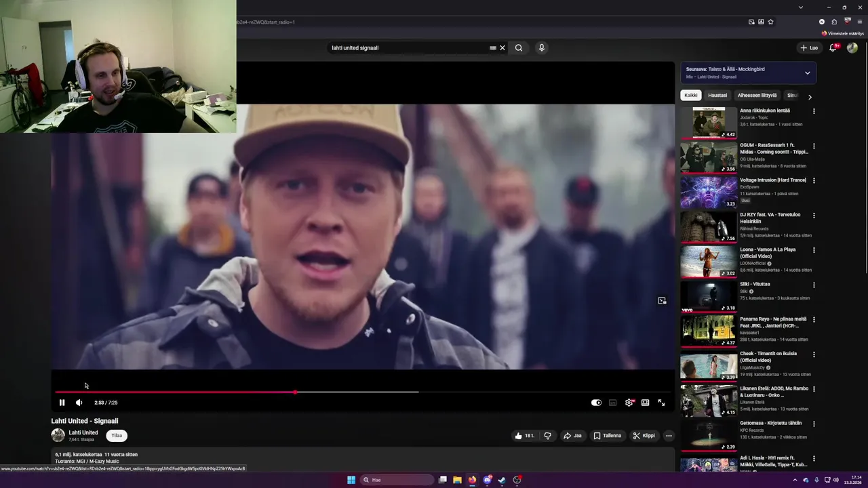Share the video with the Jaa button
Image resolution: width=868 pixels, height=488 pixels.
(x=572, y=436)
